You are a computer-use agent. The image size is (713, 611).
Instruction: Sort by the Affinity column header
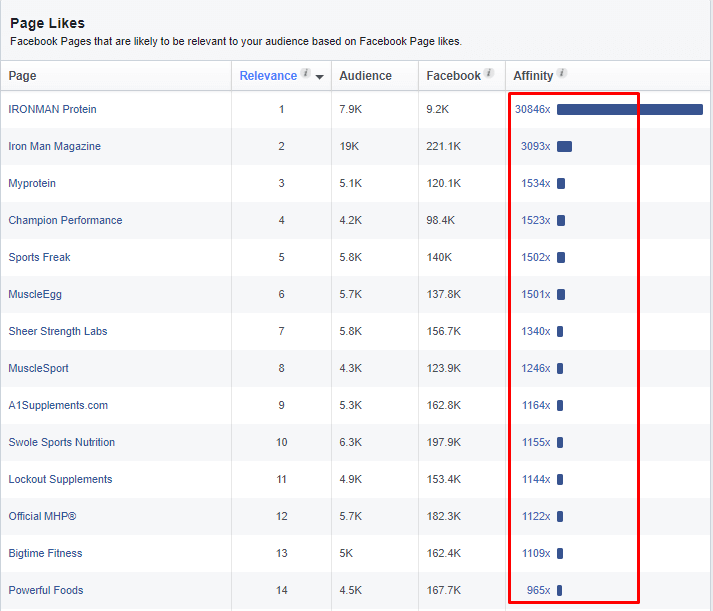click(533, 75)
